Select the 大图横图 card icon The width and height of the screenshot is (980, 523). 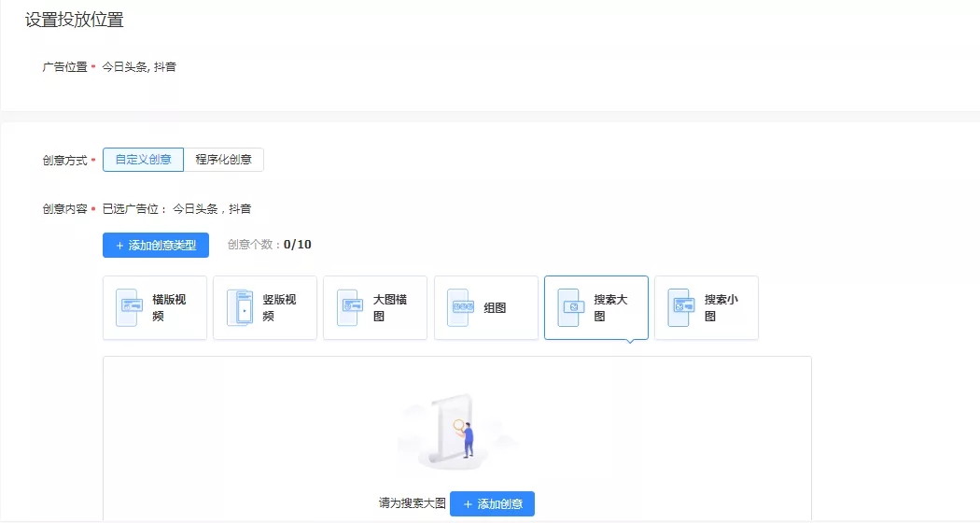[x=350, y=307]
